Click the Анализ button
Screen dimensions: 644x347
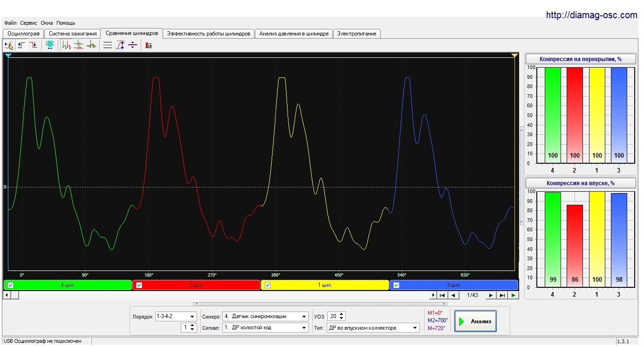pos(475,321)
